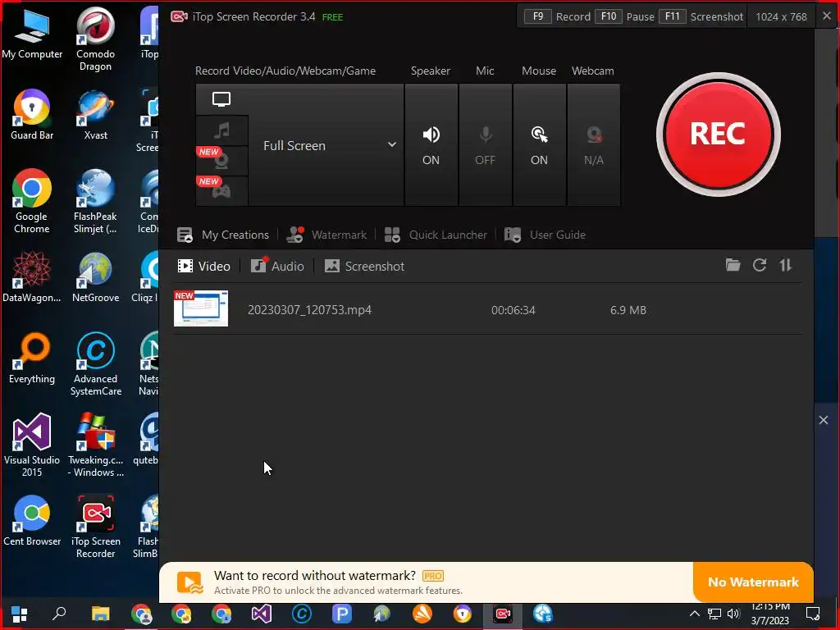Open the My Creations section
This screenshot has height=630, width=840.
(223, 235)
